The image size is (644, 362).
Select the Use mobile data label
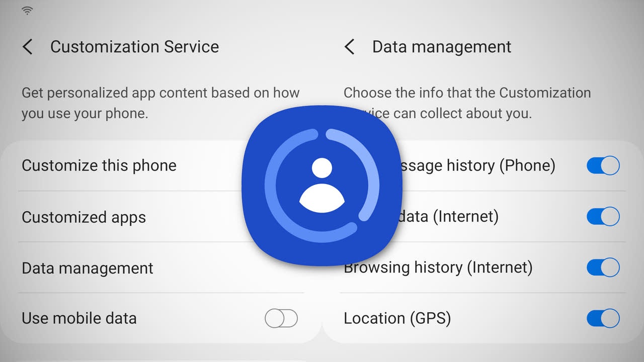[x=79, y=318]
